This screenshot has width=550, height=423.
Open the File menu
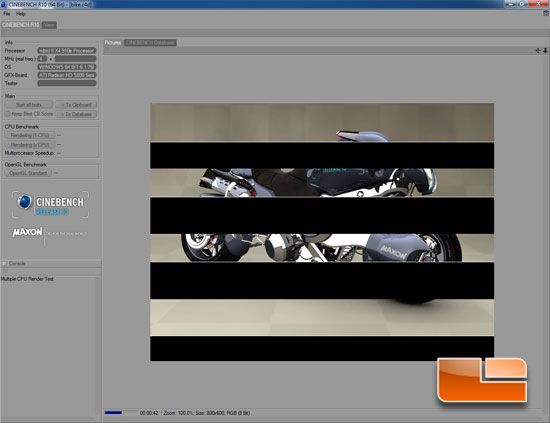pos(7,14)
